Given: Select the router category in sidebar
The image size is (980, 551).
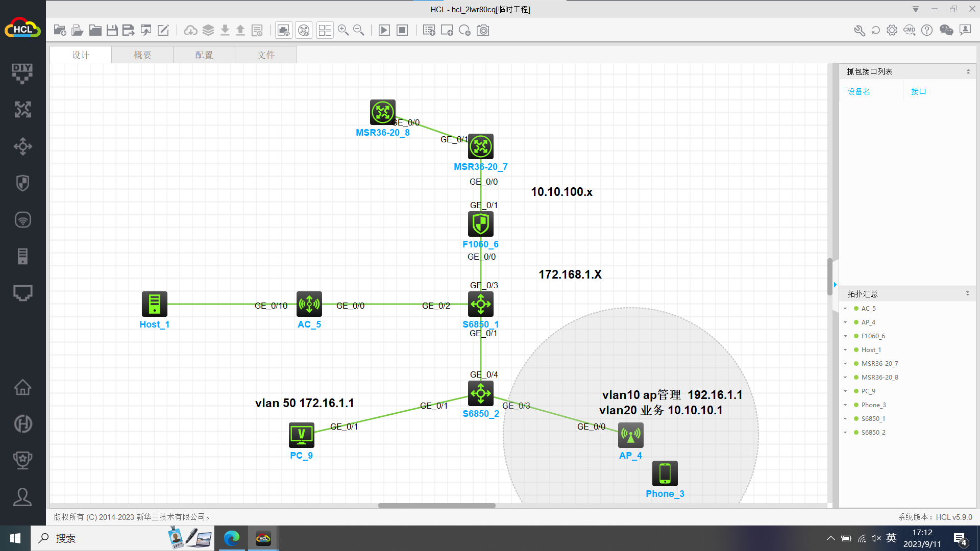Looking at the screenshot, I should click(22, 110).
